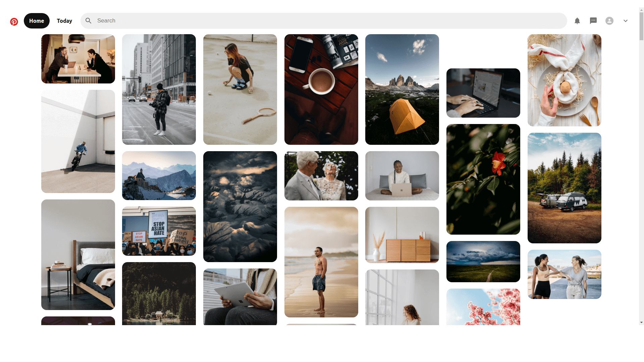The width and height of the screenshot is (644, 362).
Task: Click Today navigation tab
Action: point(64,20)
